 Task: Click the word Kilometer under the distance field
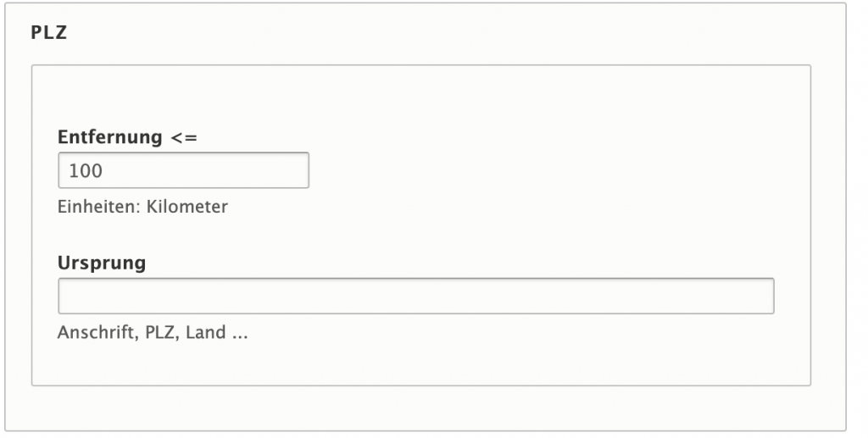pyautogui.click(x=187, y=206)
